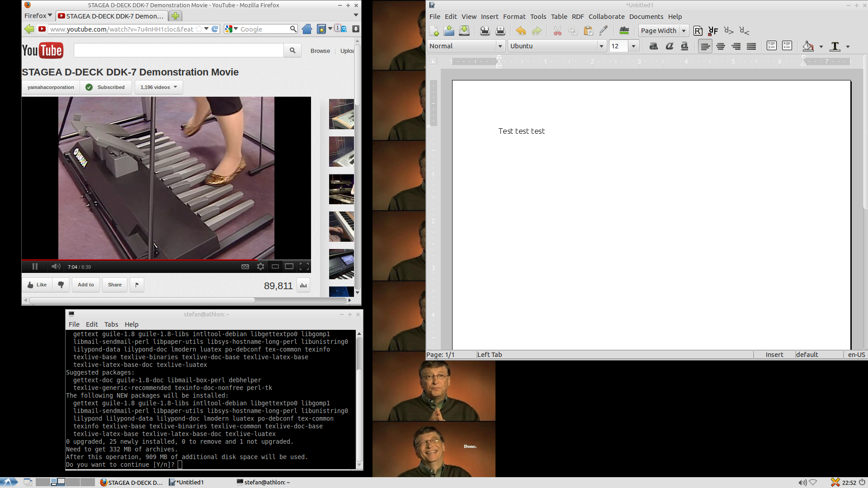Open the Ubuntu font family dropdown
The image size is (868, 488).
tap(601, 46)
